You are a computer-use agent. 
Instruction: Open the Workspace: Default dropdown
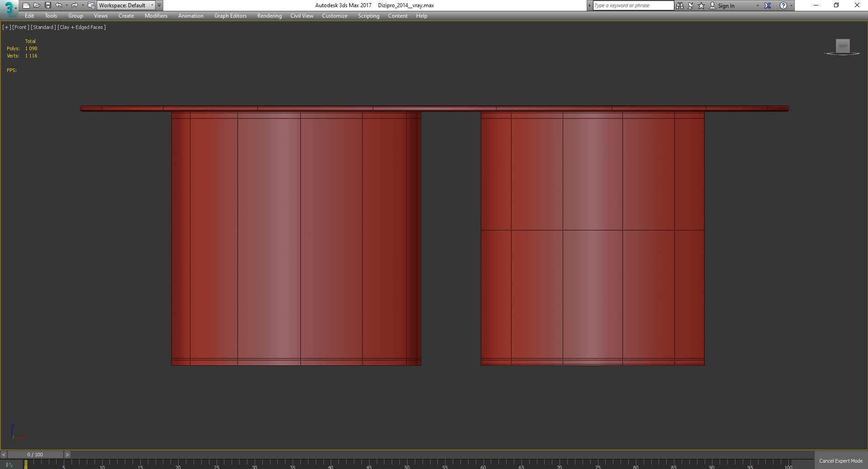click(x=126, y=5)
